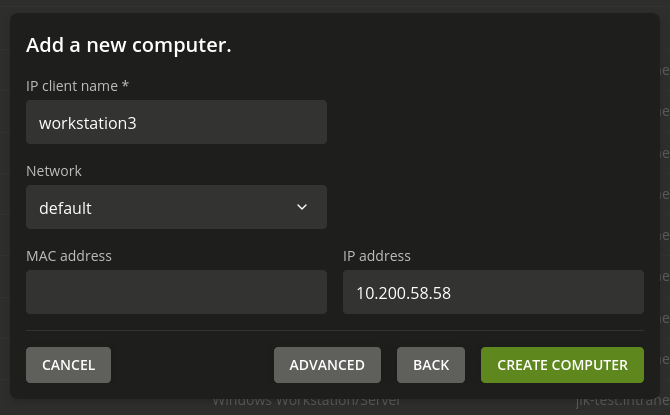Click the 'jik-test.intrane' entry behind dialog

click(x=621, y=403)
